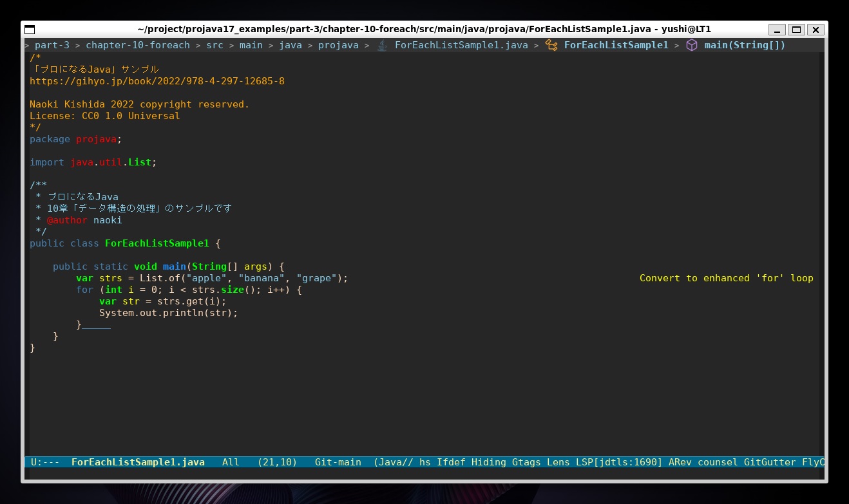The width and height of the screenshot is (849, 504).
Task: Open the window menu icon in title bar
Action: coord(30,30)
